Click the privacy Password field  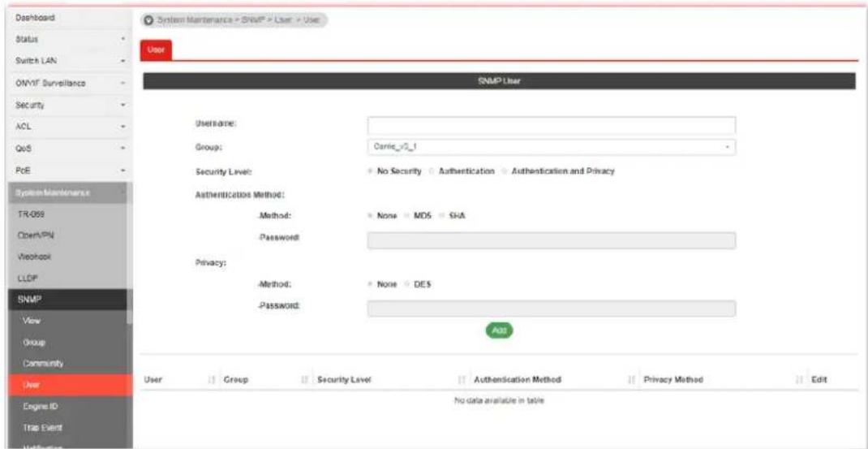click(552, 309)
